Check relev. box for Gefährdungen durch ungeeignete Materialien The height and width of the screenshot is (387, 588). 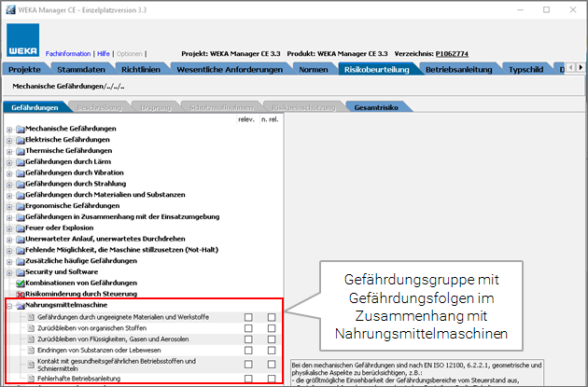point(248,317)
